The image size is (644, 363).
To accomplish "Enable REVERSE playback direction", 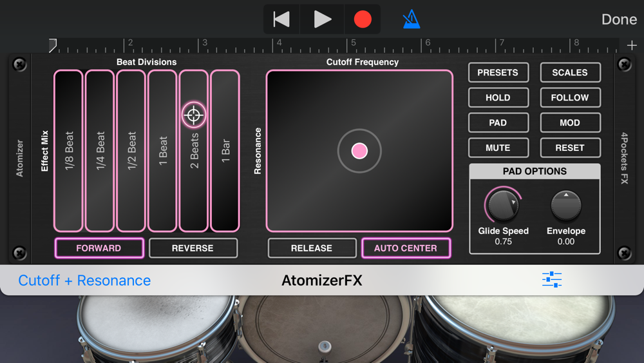I will click(193, 248).
